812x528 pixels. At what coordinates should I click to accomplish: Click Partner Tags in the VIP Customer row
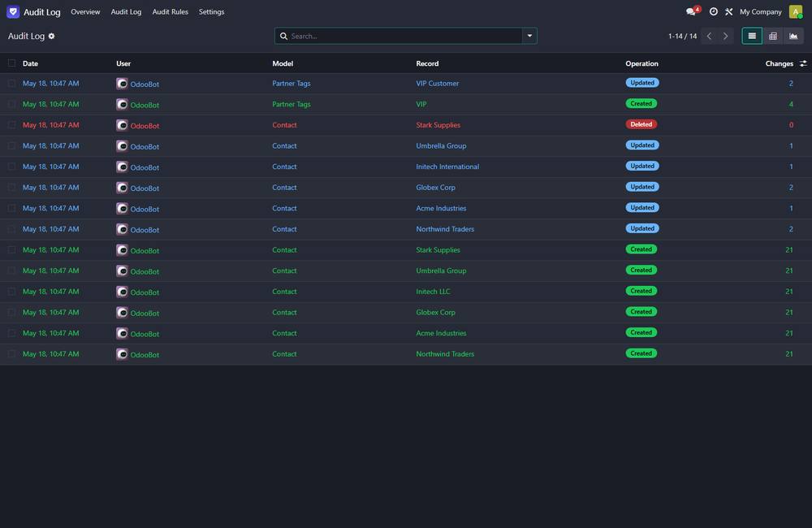pos(291,84)
